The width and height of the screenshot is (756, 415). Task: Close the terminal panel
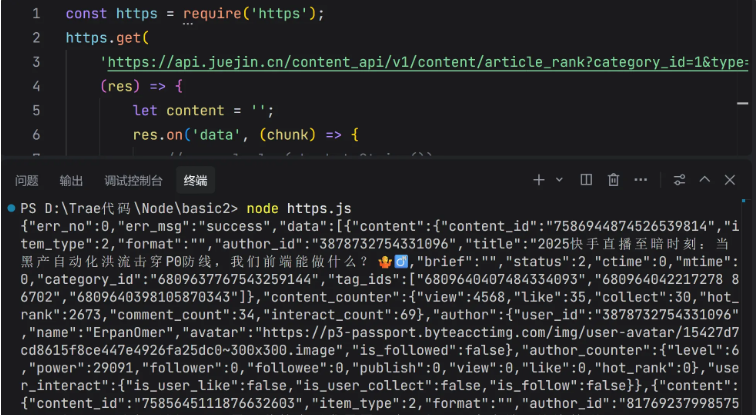730,180
